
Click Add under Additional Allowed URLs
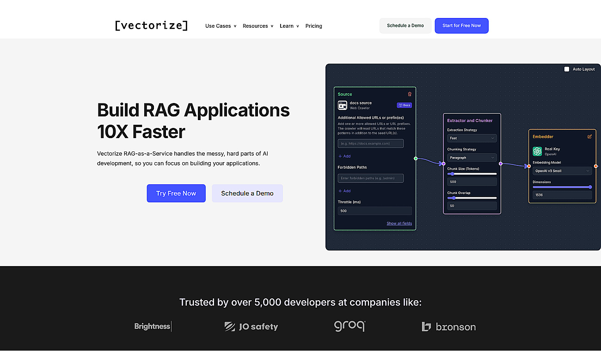coord(344,156)
